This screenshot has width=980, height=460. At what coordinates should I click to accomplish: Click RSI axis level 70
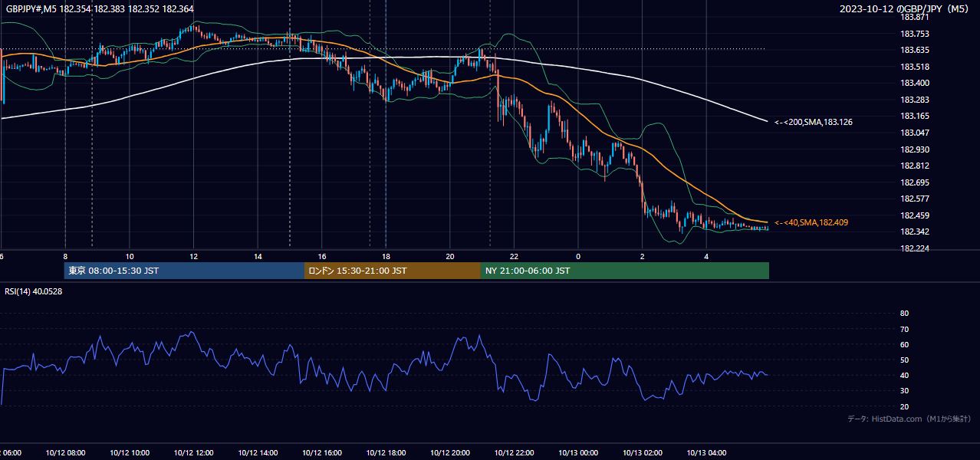click(x=904, y=329)
